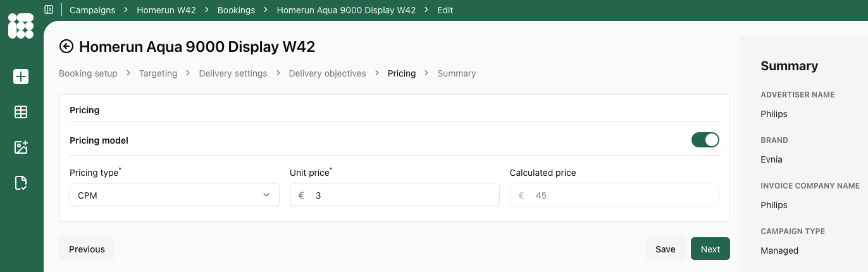The width and height of the screenshot is (868, 272).
Task: Click the Next button
Action: coord(710,249)
